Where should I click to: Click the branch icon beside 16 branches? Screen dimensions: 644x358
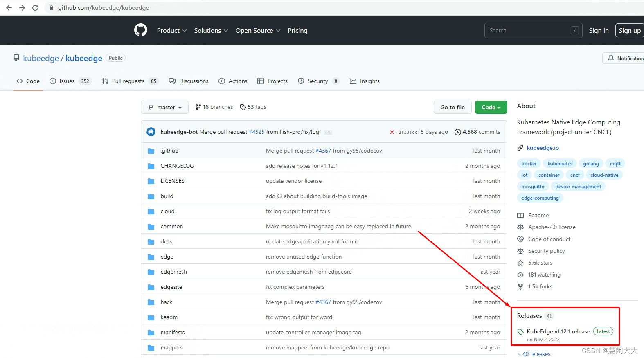(x=198, y=107)
